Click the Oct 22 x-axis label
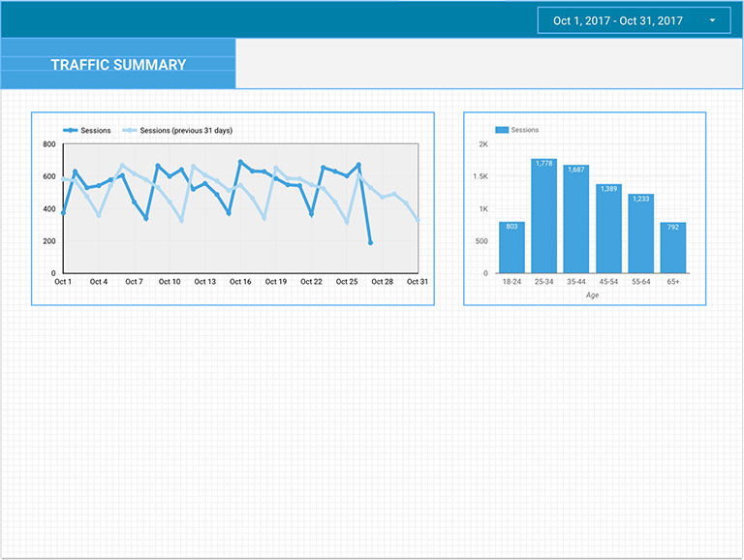Screen dimensions: 744x560 point(311,281)
